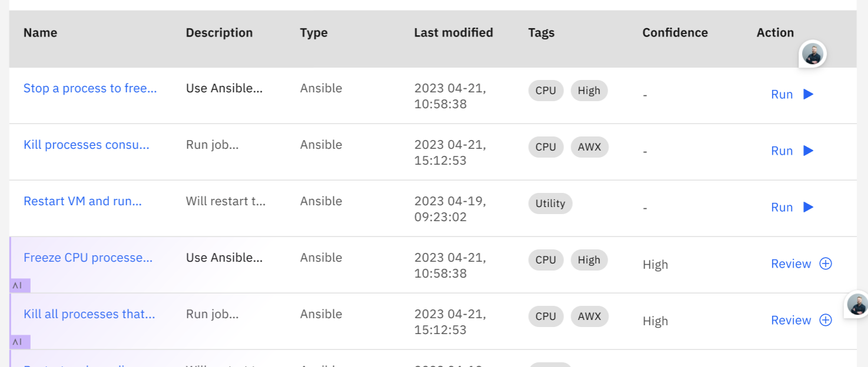Click the plus icon next to Review for 'Kill all processes that...'

pos(826,320)
